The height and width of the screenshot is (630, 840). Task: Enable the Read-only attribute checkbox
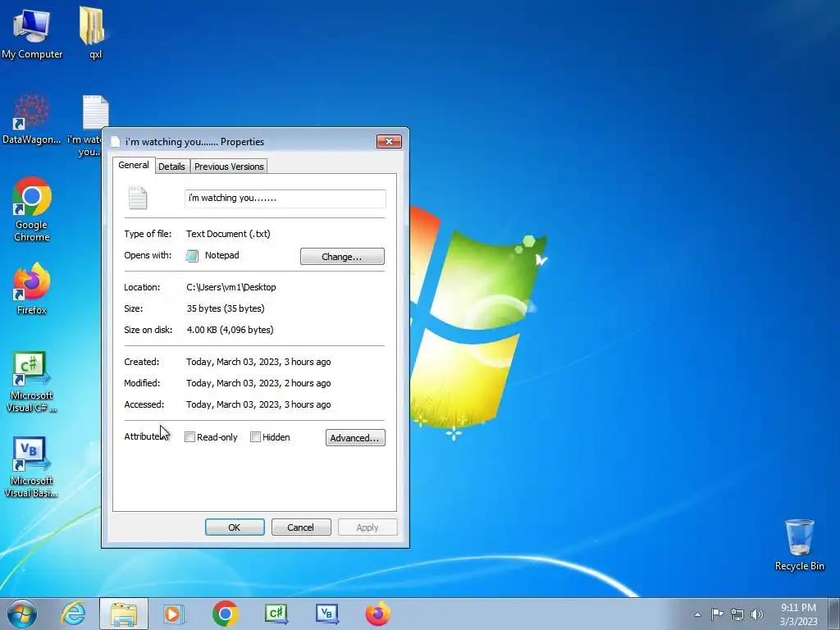point(189,437)
